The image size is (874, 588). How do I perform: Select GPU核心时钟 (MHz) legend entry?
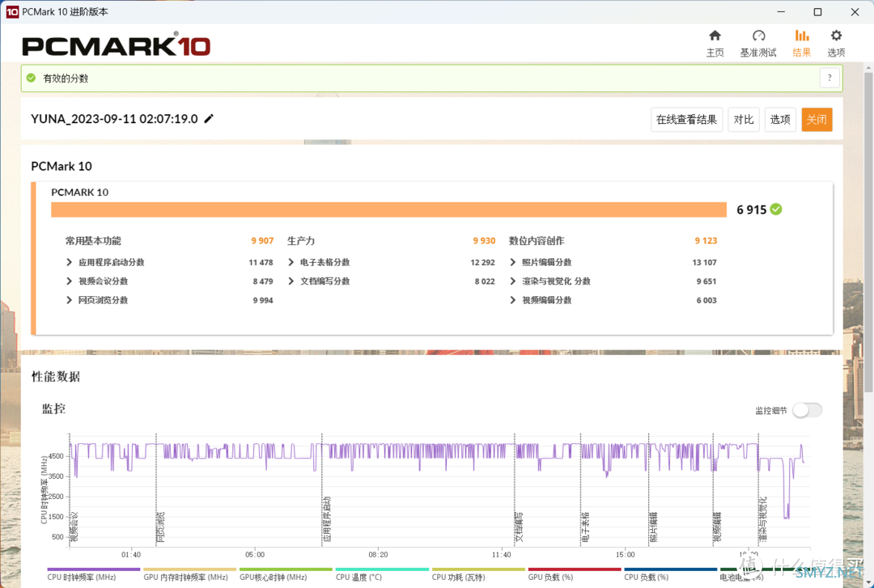[286, 574]
